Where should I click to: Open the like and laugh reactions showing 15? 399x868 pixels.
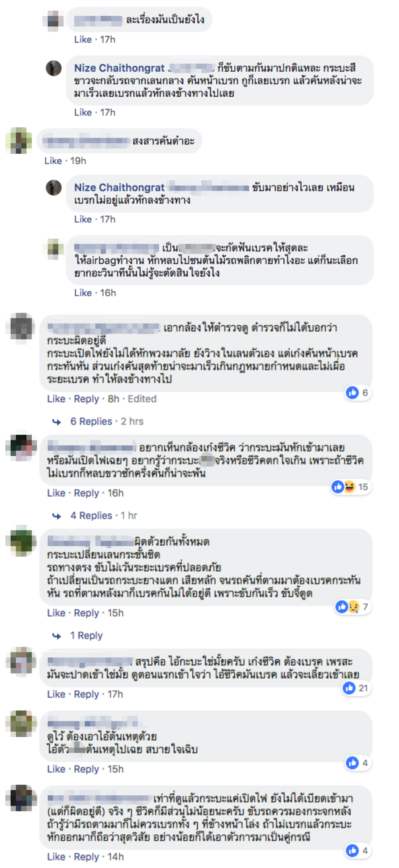tap(351, 487)
